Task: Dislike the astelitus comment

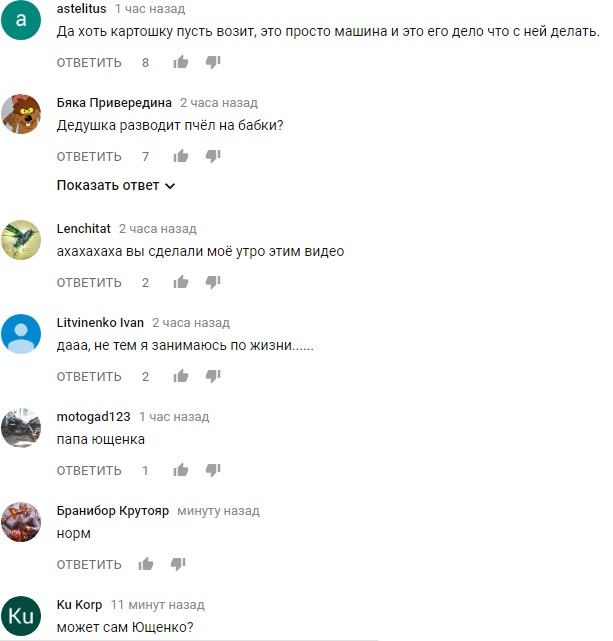Action: tap(213, 62)
